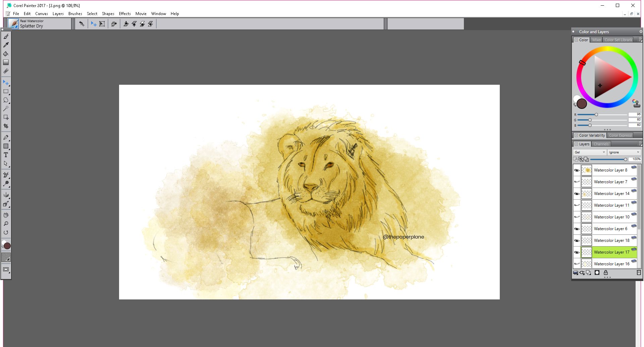
Task: Open Color and Layers palette options gear
Action: tap(641, 31)
